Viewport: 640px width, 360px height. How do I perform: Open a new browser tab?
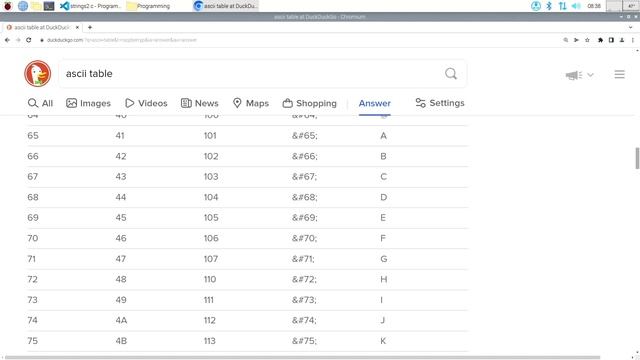point(90,27)
